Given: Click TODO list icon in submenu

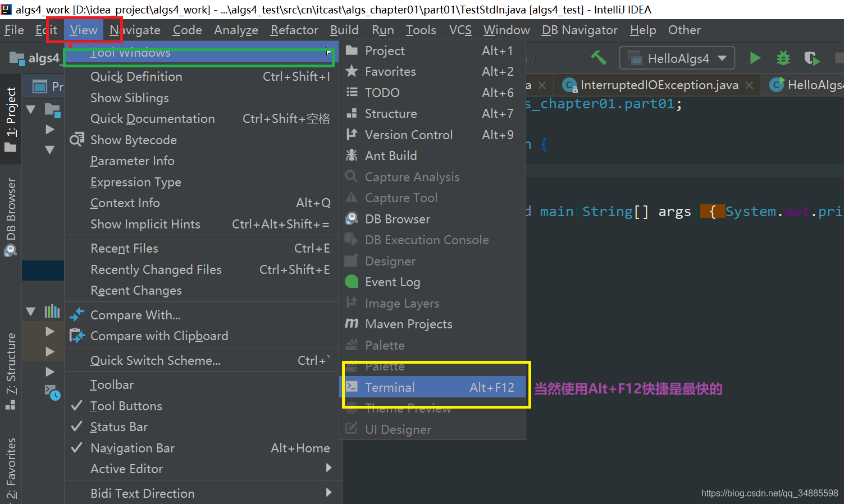Looking at the screenshot, I should (352, 92).
